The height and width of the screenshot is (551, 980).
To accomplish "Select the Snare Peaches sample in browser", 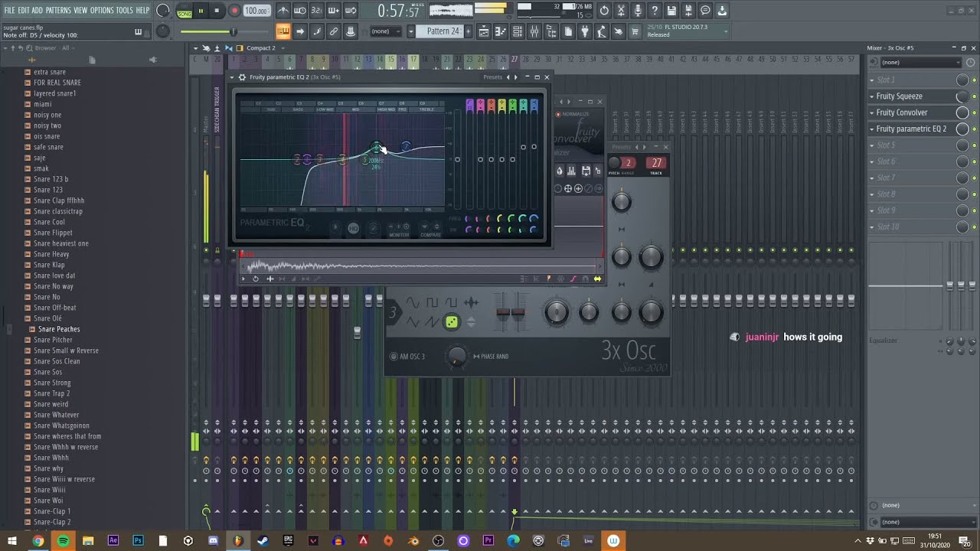I will point(59,329).
